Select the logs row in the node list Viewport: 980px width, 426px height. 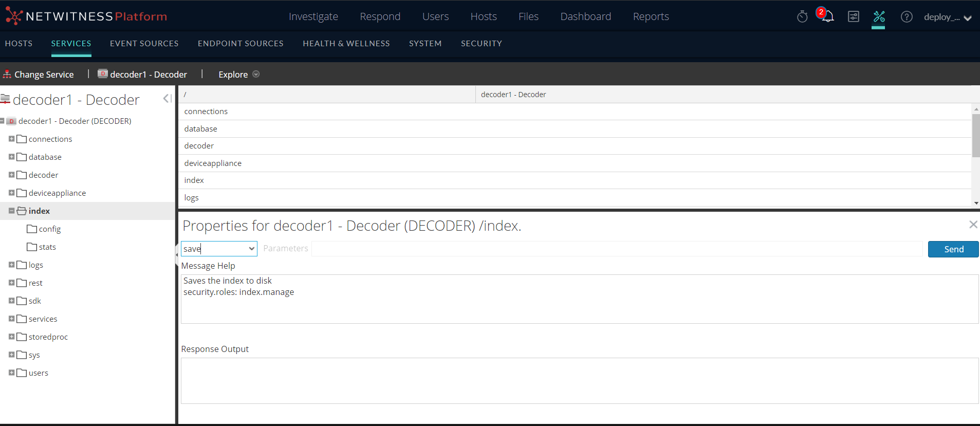click(x=575, y=198)
